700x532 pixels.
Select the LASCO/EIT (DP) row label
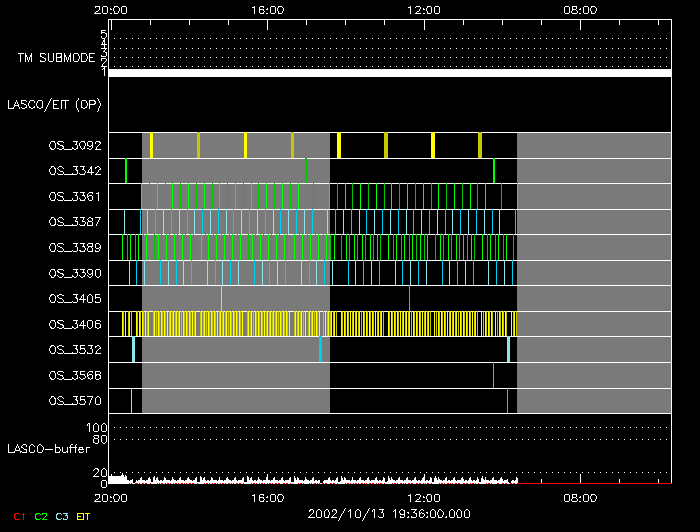(53, 104)
